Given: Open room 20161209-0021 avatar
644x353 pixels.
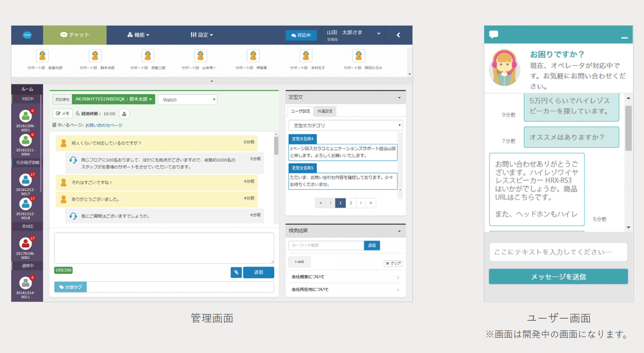Looking at the screenshot, I should (25, 116).
